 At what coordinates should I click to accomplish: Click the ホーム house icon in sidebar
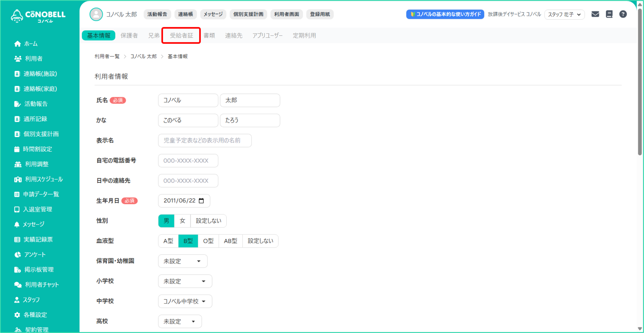[17, 44]
